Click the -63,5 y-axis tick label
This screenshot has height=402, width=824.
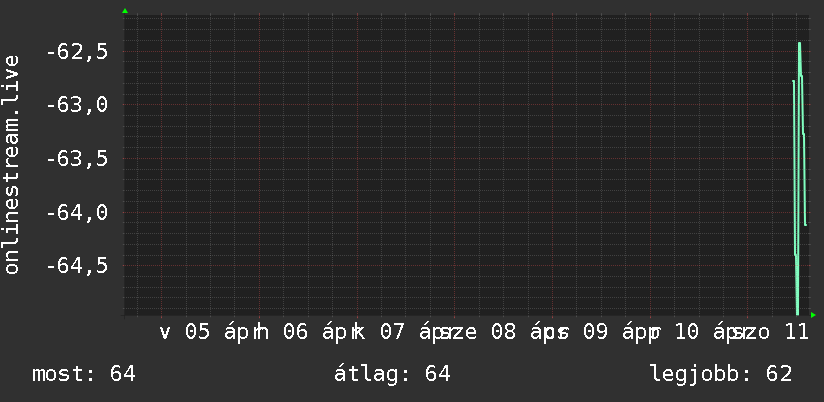pos(76,159)
